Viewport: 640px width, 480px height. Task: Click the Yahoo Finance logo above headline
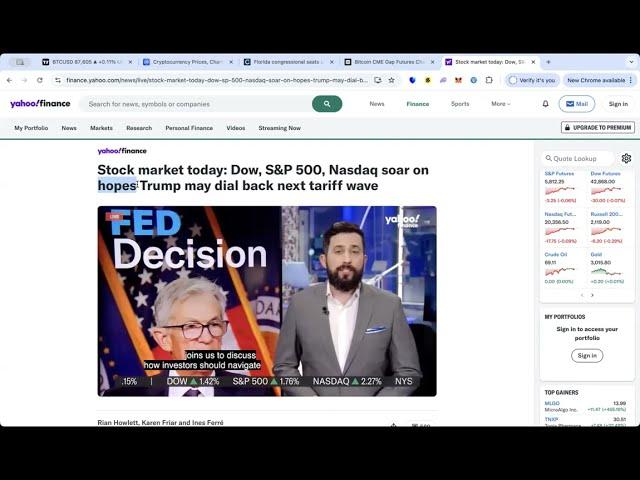(x=122, y=151)
